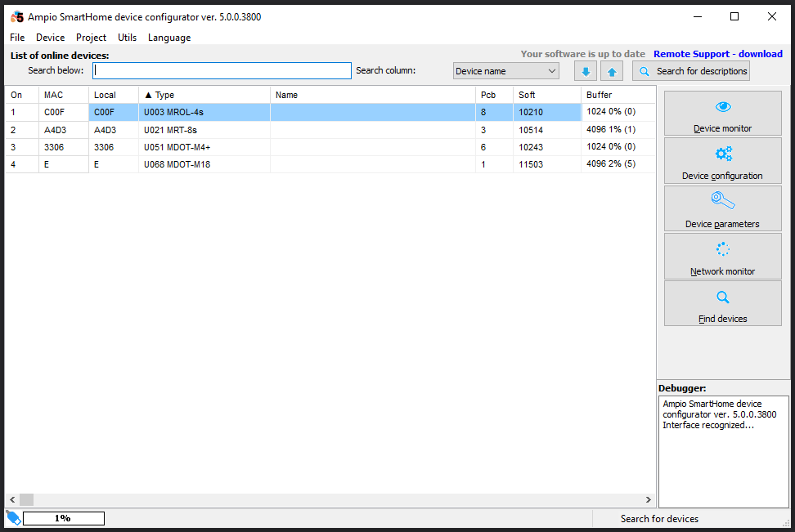
Task: Open the Device menu
Action: tap(50, 38)
